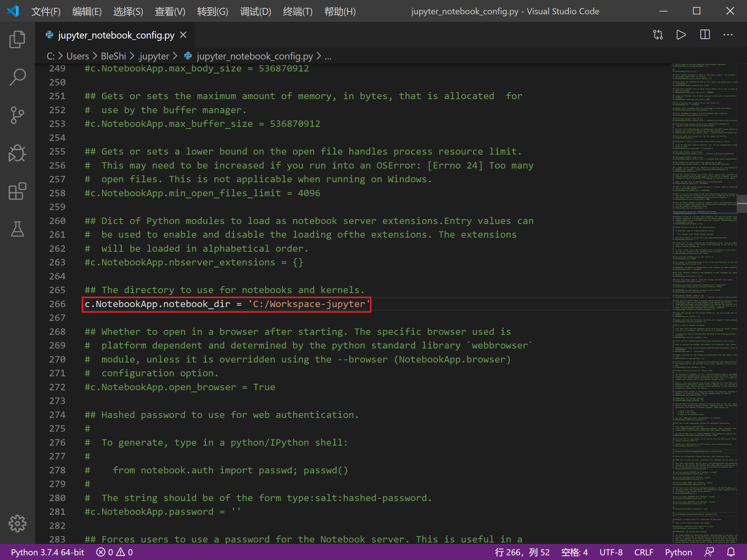Open the Extensions view

pyautogui.click(x=17, y=191)
